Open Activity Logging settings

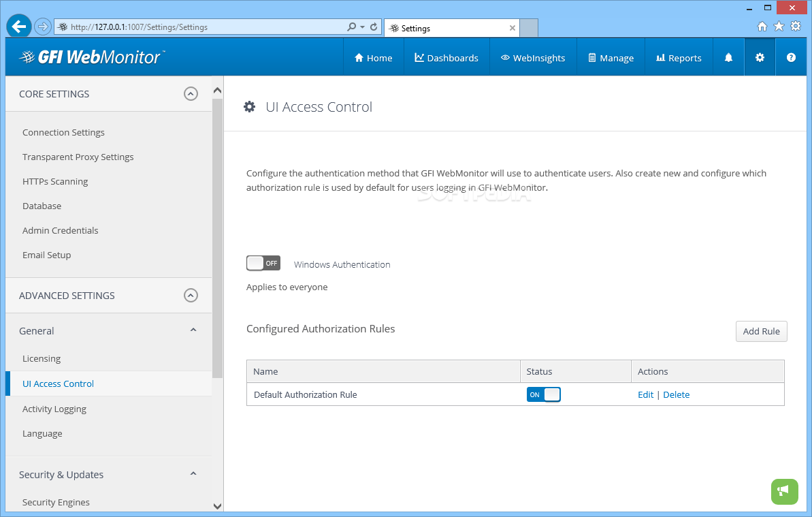tap(54, 409)
